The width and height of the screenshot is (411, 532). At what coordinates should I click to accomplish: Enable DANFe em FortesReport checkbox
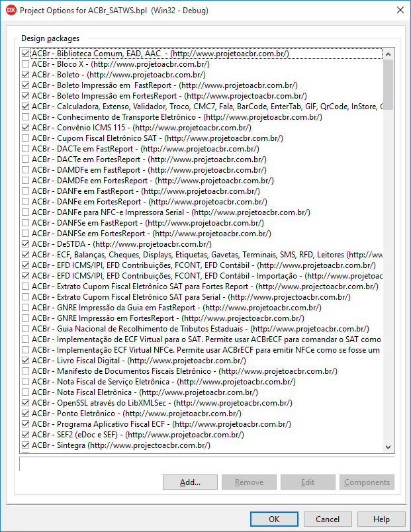tap(25, 202)
